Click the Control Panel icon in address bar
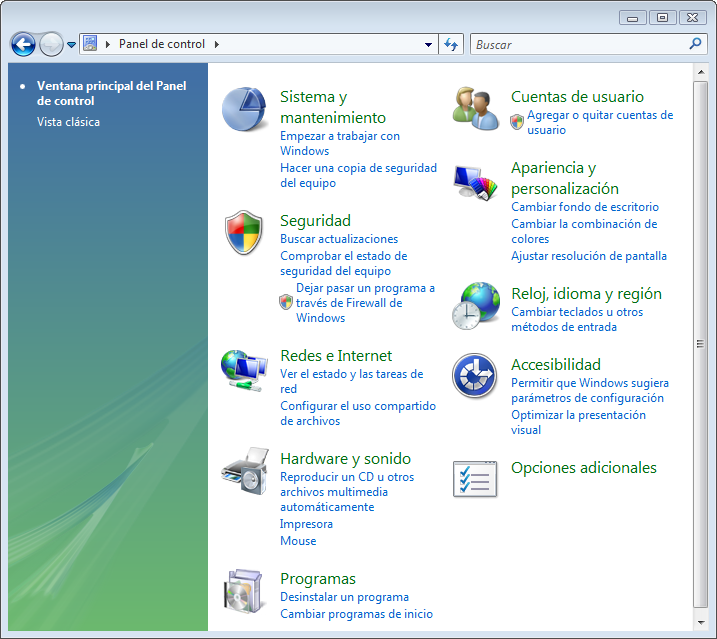 coord(90,43)
